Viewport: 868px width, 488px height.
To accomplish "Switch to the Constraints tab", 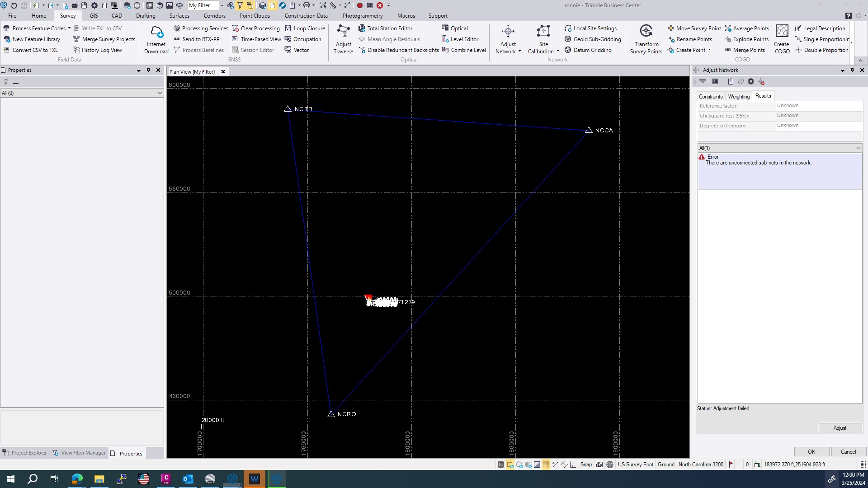I will point(710,96).
